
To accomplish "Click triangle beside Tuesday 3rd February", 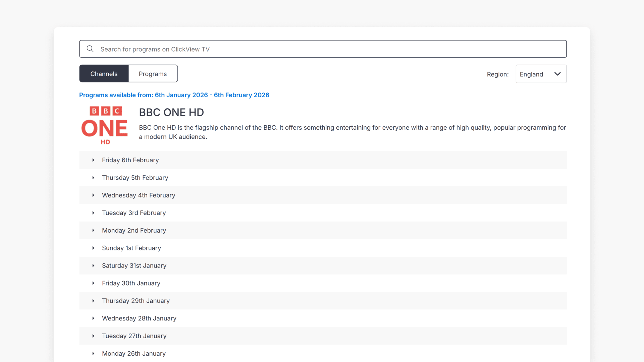I will pos(93,213).
